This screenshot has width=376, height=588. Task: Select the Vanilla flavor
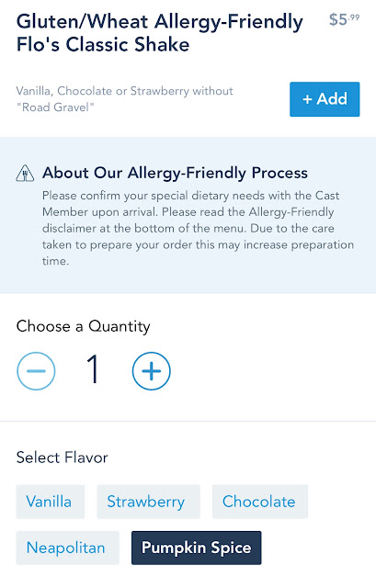pos(51,502)
